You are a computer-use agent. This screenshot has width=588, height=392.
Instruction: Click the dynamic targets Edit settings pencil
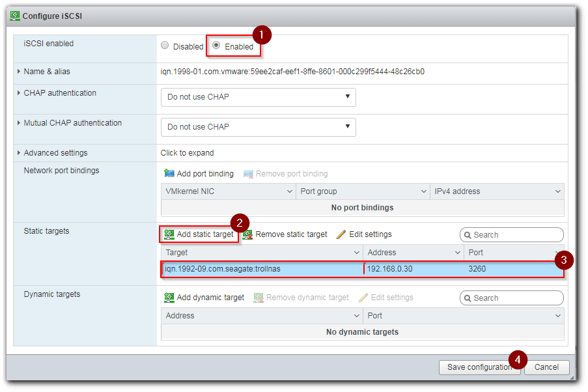click(x=363, y=298)
